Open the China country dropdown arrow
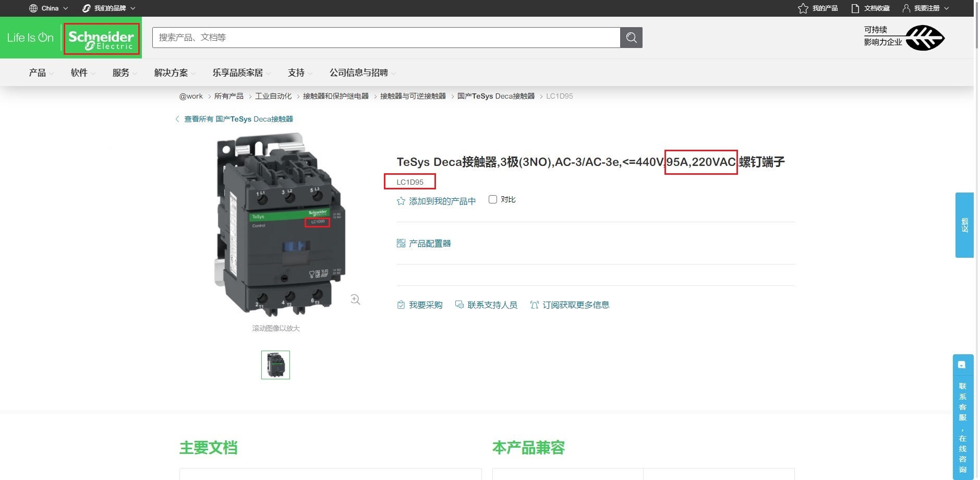 66,8
